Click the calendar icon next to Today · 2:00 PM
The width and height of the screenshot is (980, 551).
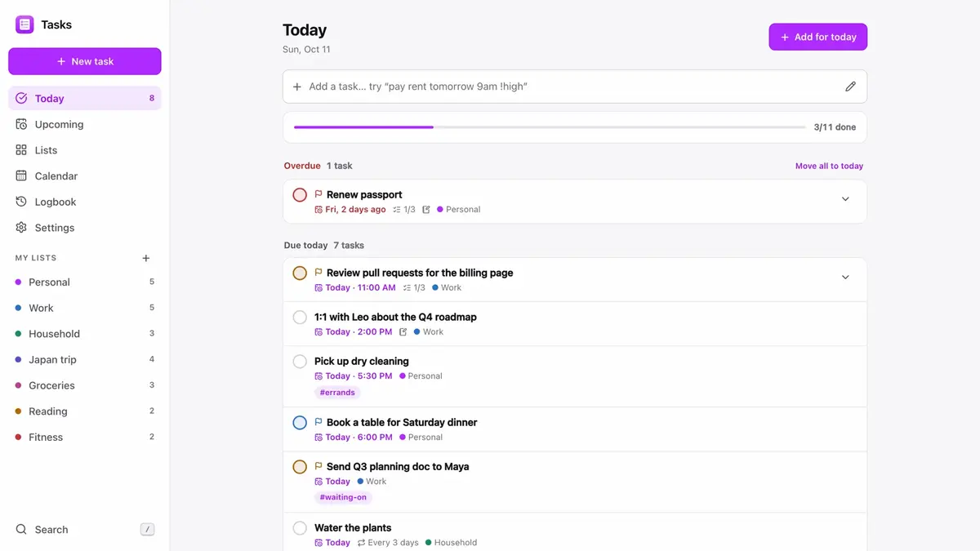click(318, 332)
